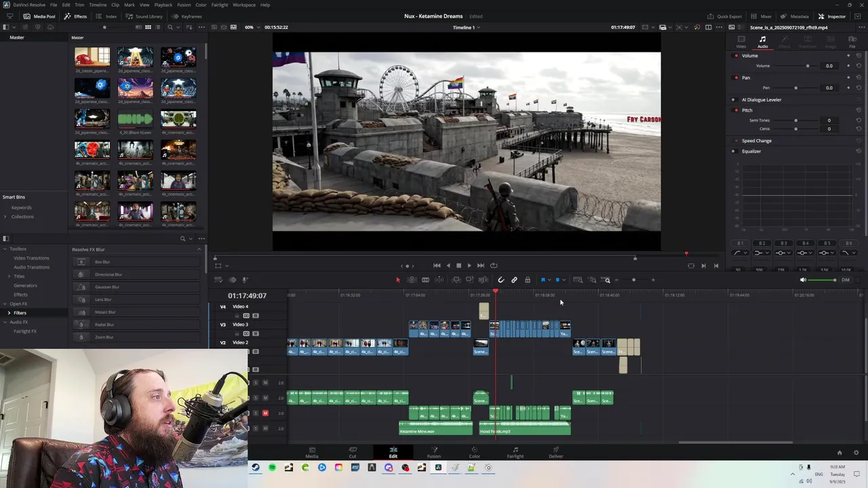This screenshot has width=868, height=488.
Task: Show the Keyframes panel
Action: coord(186,16)
